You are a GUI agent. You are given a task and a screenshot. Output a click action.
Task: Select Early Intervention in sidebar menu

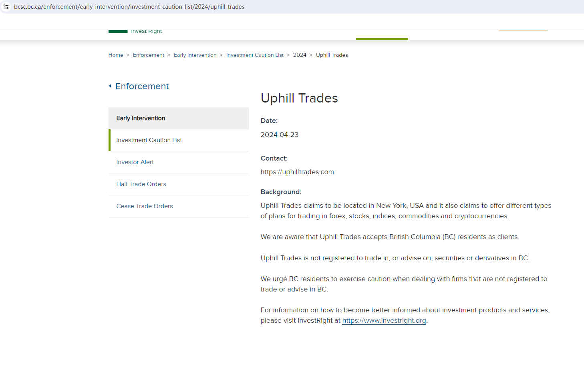(x=141, y=118)
